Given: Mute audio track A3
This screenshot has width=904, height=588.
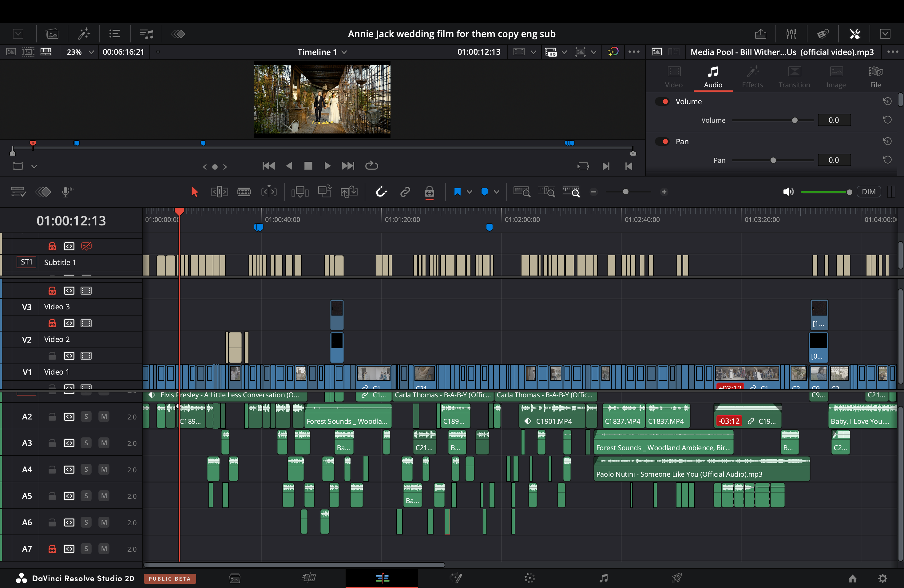Looking at the screenshot, I should (x=104, y=443).
